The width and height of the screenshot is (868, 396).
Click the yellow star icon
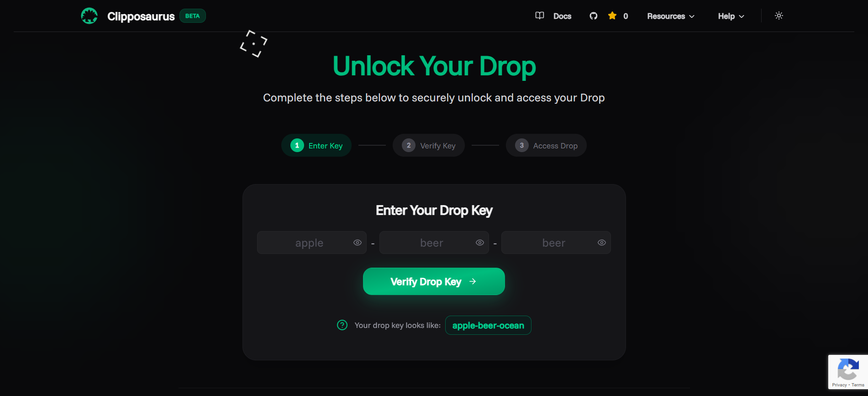coord(612,16)
